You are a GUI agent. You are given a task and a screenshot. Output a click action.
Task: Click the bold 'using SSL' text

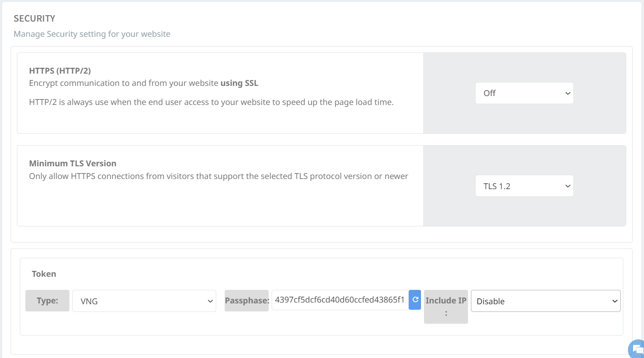(239, 83)
